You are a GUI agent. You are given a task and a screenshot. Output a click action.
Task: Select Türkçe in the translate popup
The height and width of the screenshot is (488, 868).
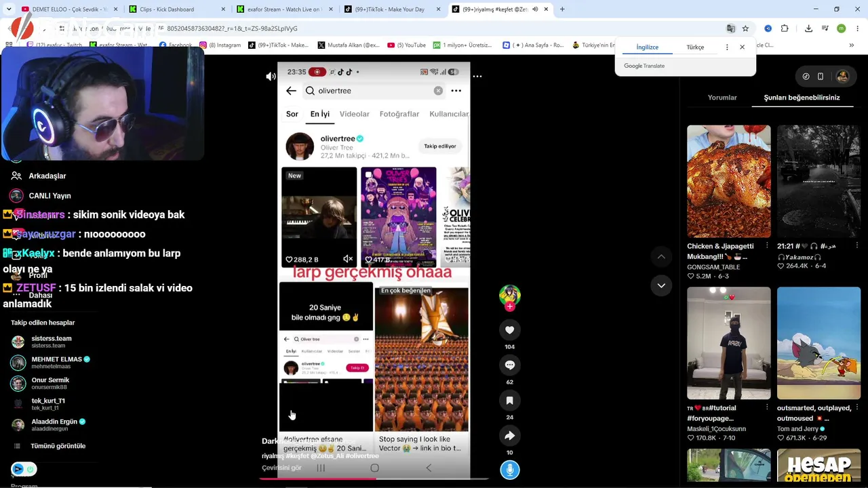point(695,47)
